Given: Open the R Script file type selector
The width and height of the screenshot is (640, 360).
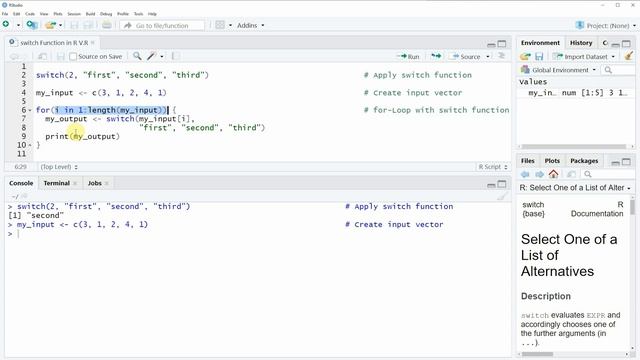Looking at the screenshot, I should click(493, 167).
